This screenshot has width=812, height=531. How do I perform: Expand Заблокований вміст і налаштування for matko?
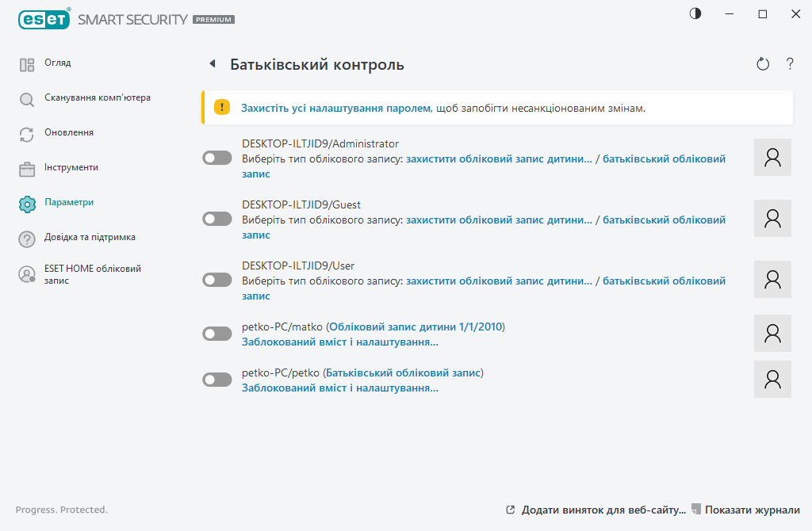tap(339, 342)
